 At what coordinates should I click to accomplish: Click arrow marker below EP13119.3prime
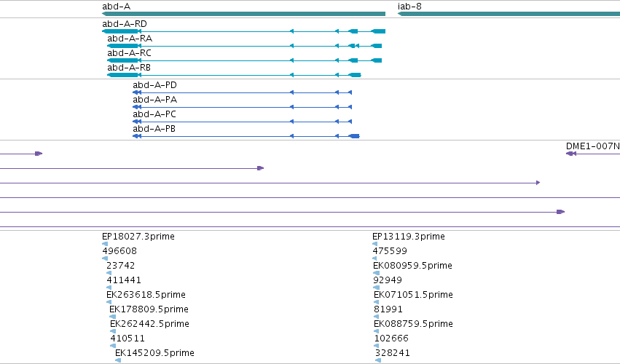(x=374, y=244)
